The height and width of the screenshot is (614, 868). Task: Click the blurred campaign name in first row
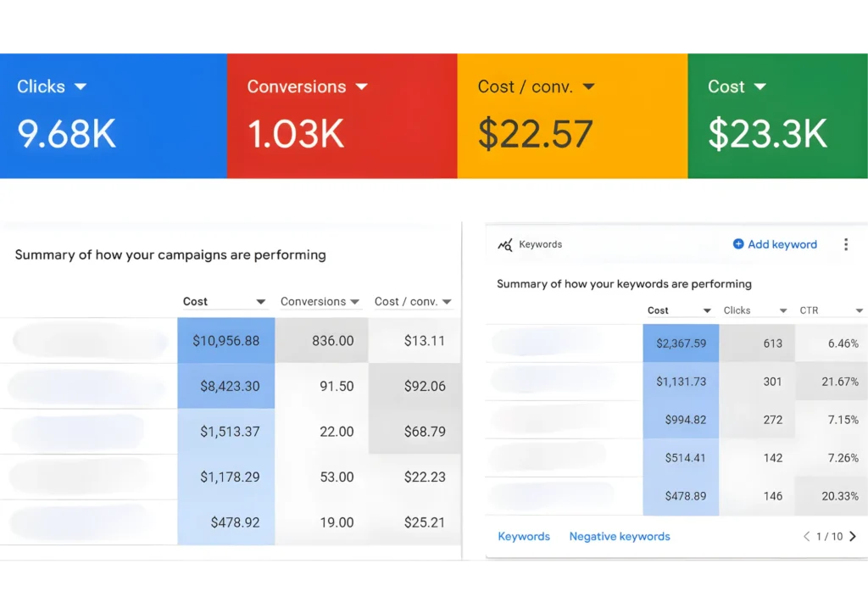tap(91, 341)
